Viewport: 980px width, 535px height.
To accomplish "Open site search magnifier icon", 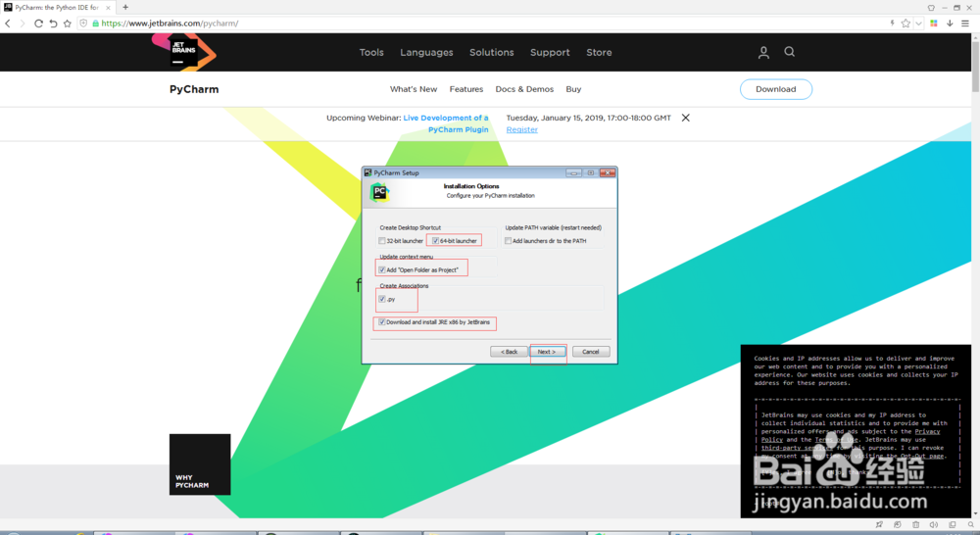I will (x=789, y=52).
